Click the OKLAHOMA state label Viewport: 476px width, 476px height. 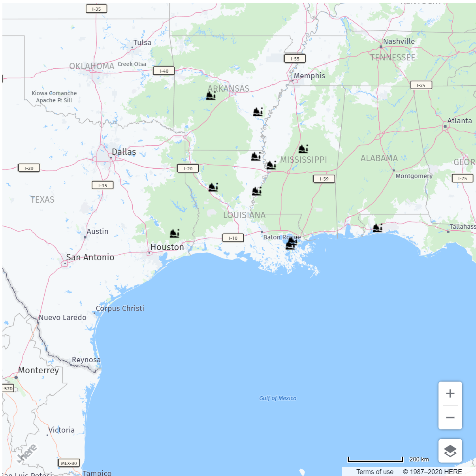pos(92,66)
